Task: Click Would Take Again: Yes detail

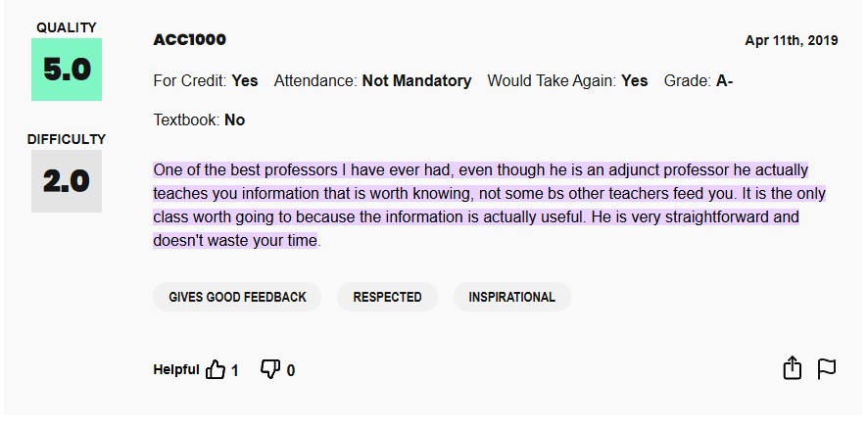Action: [x=567, y=81]
